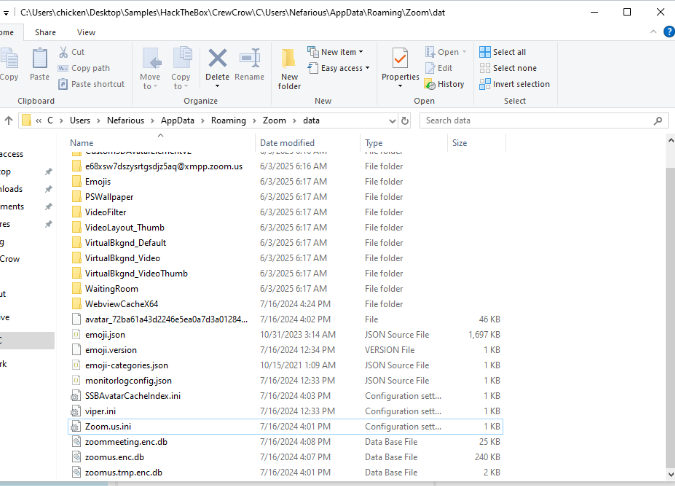675x486 pixels.
Task: Refresh the current folder view
Action: pos(405,121)
